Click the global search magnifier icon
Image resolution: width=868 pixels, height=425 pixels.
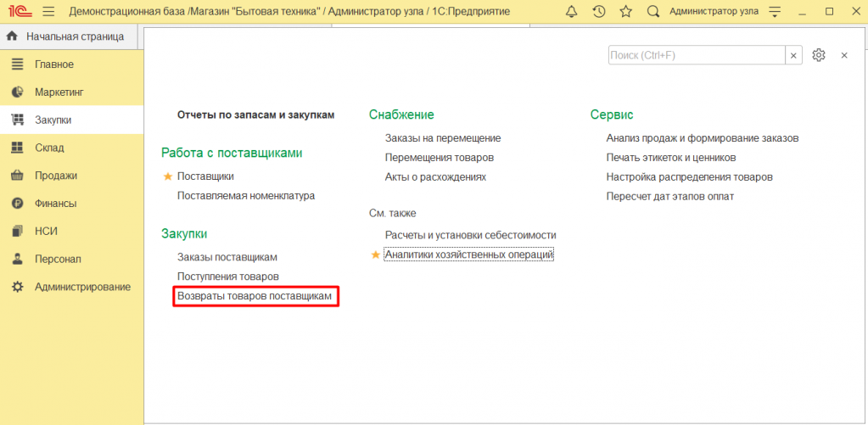pyautogui.click(x=652, y=12)
